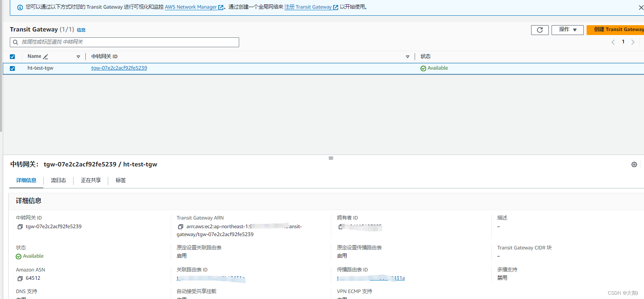644x299 pixels.
Task: Switch to the 标签 tab
Action: point(121,180)
